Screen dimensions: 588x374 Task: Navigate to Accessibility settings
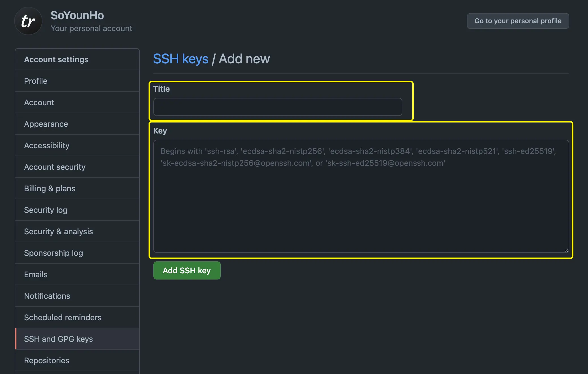tap(47, 145)
